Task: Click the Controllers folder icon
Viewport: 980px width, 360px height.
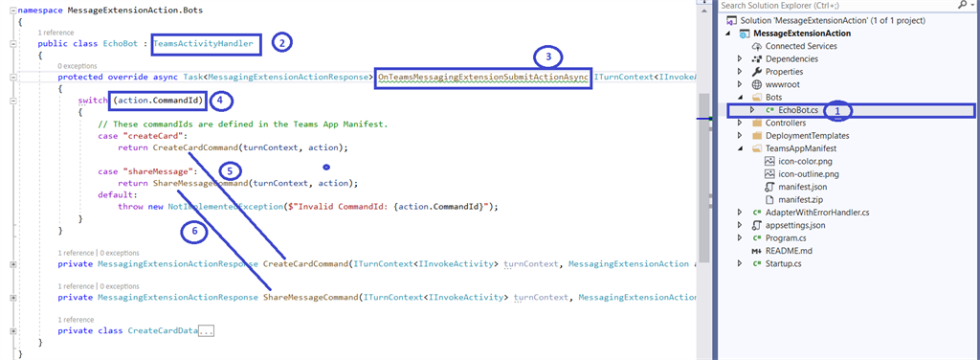Action: pos(756,124)
